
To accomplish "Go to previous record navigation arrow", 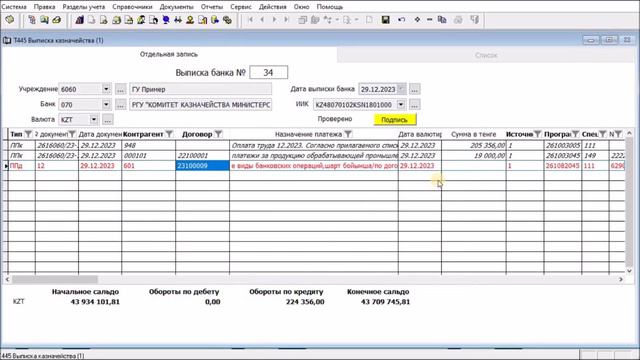I will pyautogui.click(x=262, y=20).
